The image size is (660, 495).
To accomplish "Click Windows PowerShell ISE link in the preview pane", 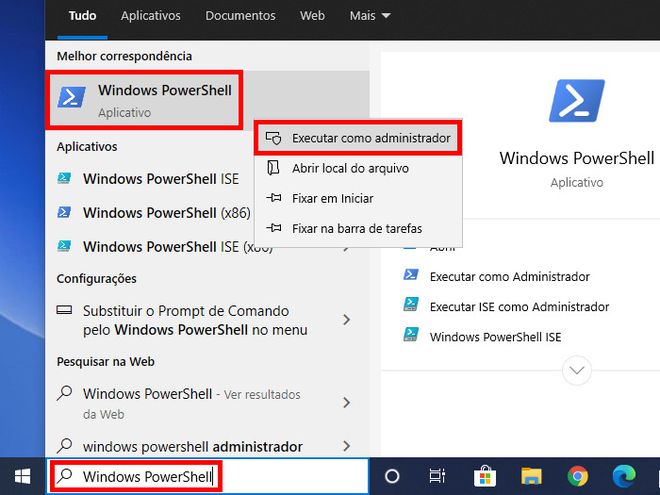I will pos(495,337).
